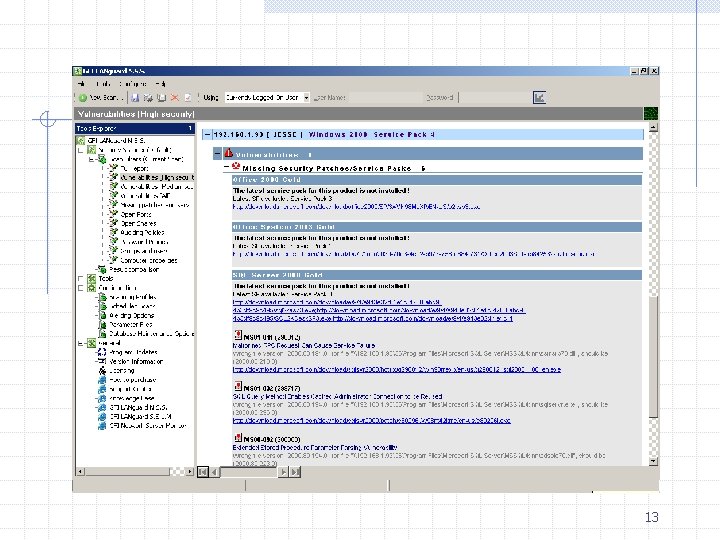Click the toolbar icon right of the red X
Screen dimensions: 720x540
coord(187,97)
